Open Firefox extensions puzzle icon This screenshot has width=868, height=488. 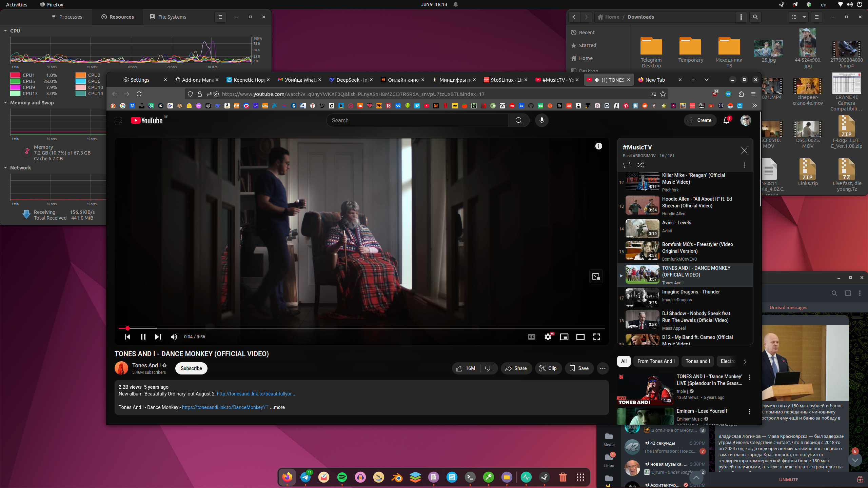[741, 94]
